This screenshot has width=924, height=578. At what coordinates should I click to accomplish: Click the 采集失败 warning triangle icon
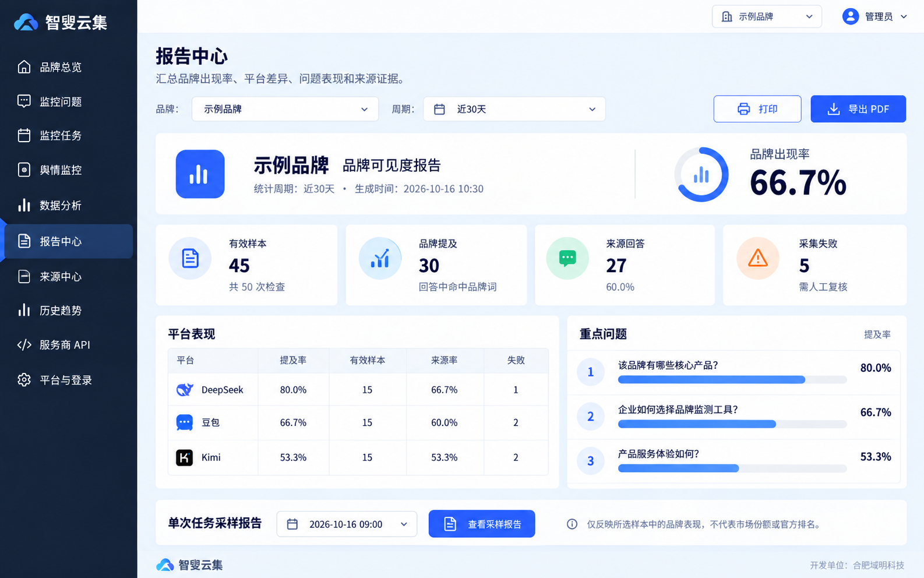point(757,258)
